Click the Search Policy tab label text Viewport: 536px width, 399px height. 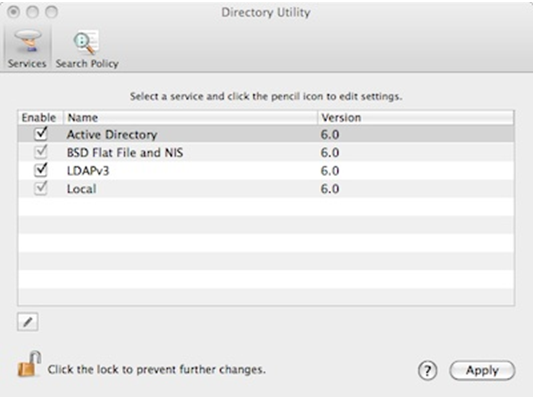click(87, 64)
